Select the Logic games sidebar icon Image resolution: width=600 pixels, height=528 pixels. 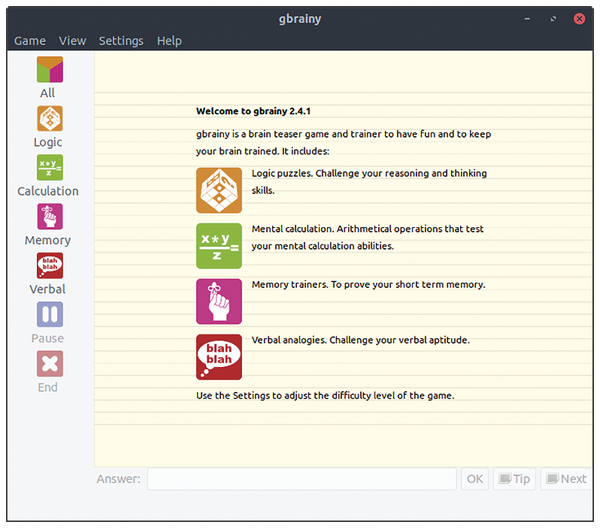(50, 119)
